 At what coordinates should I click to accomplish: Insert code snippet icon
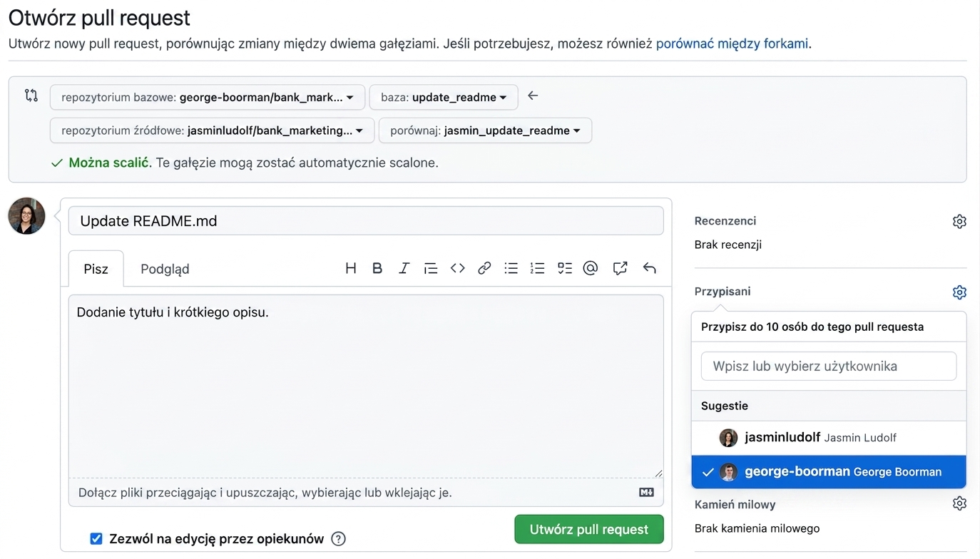(458, 268)
